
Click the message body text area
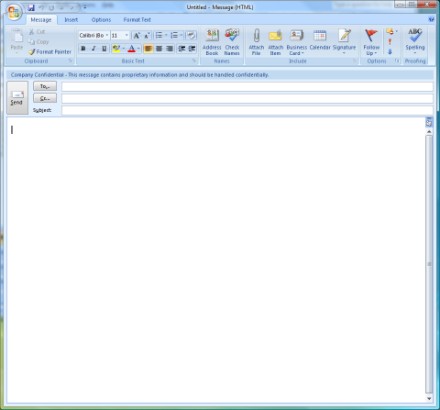click(x=216, y=260)
